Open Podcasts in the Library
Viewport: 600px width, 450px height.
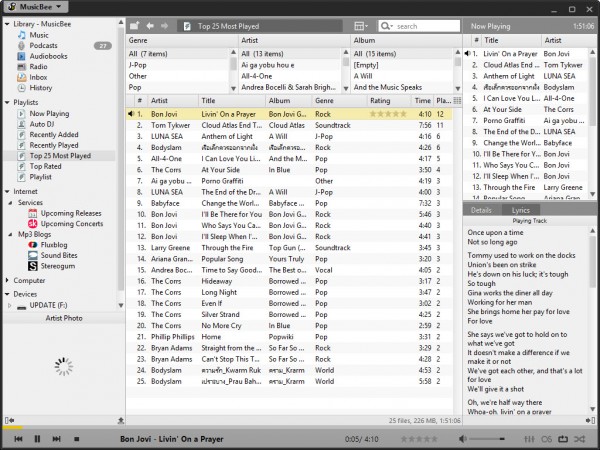click(45, 45)
